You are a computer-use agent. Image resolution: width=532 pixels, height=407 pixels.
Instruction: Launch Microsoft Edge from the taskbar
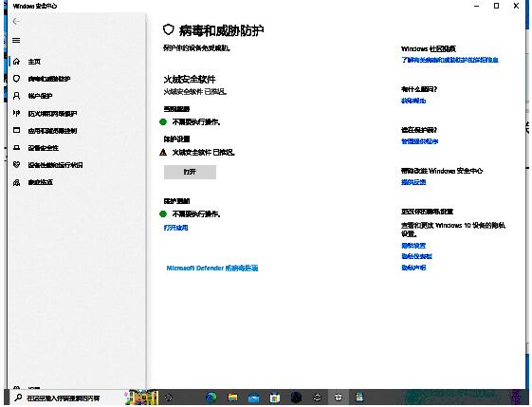coord(211,398)
